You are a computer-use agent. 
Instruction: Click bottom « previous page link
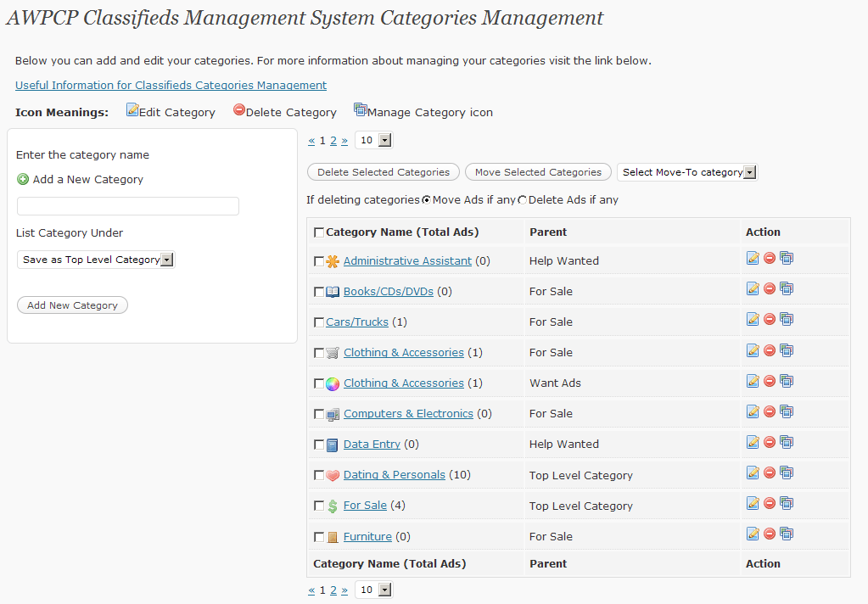311,590
